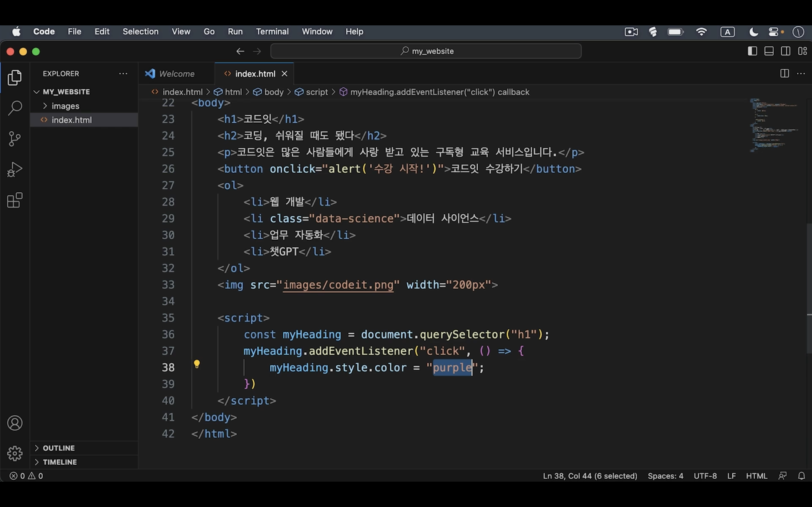Click the Spaces: 4 indentation setting

click(x=665, y=475)
